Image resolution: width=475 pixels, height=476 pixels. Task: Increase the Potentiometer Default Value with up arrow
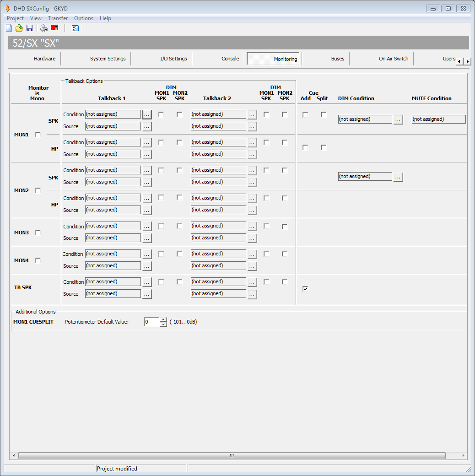tap(163, 319)
